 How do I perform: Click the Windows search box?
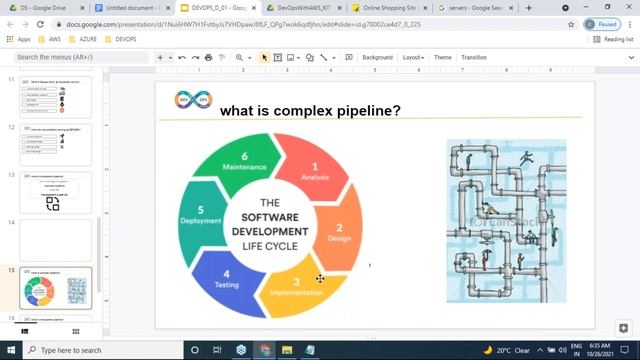tap(103, 350)
